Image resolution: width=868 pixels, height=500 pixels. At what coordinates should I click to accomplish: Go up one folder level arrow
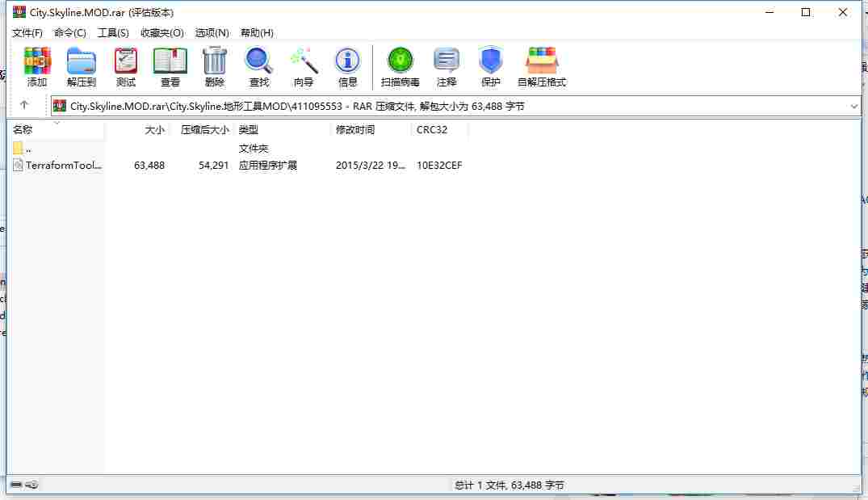[23, 105]
